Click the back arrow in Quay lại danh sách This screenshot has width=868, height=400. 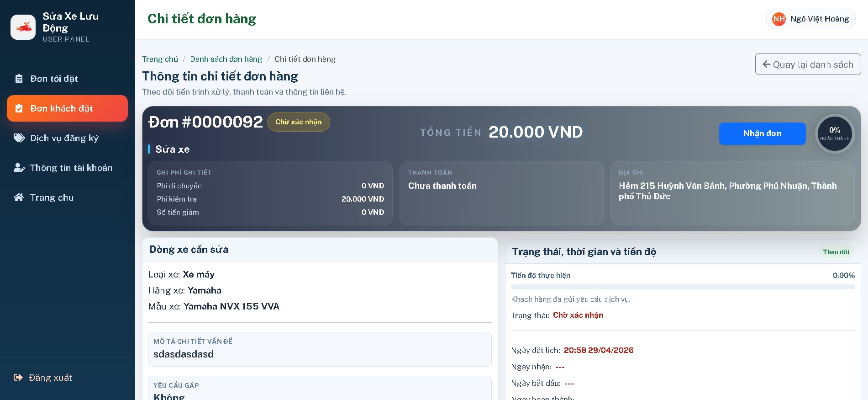point(767,64)
